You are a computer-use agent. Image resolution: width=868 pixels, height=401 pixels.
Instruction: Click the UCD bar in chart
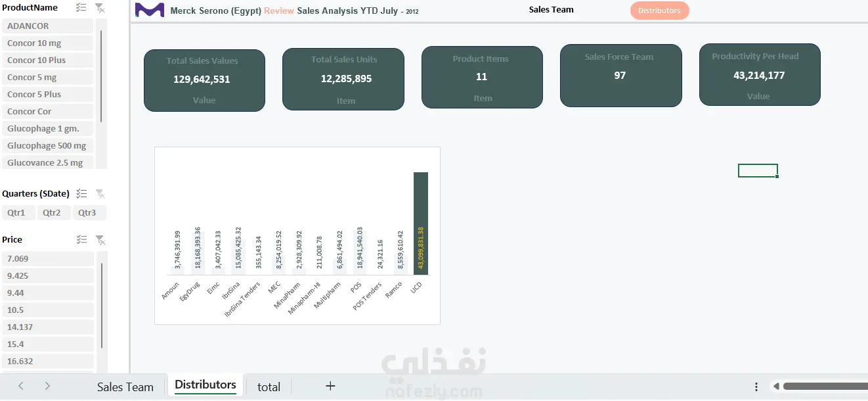[x=421, y=224]
